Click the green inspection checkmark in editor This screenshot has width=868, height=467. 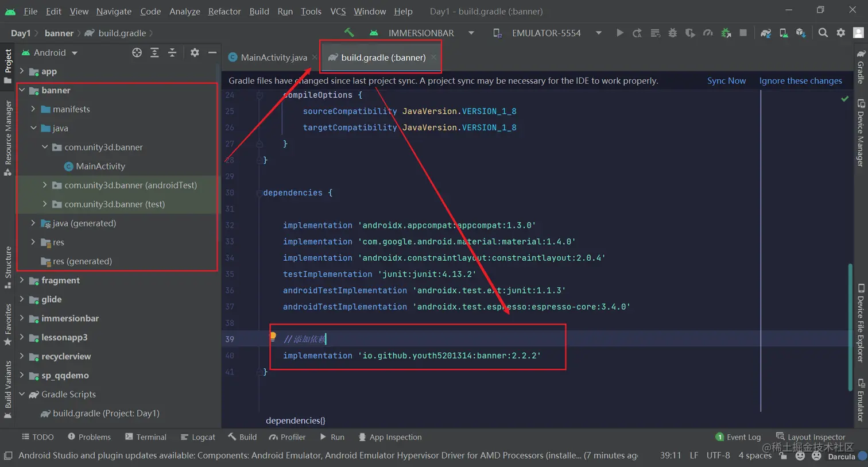(x=845, y=99)
